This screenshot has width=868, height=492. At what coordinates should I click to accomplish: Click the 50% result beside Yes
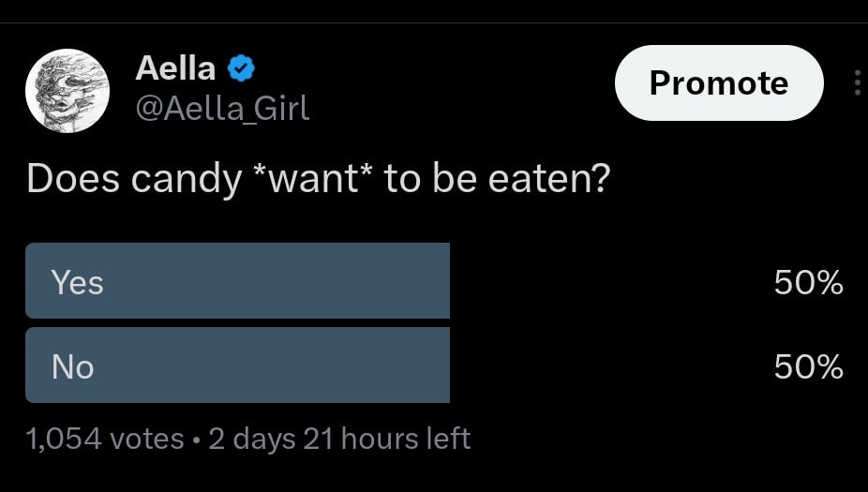tap(808, 282)
